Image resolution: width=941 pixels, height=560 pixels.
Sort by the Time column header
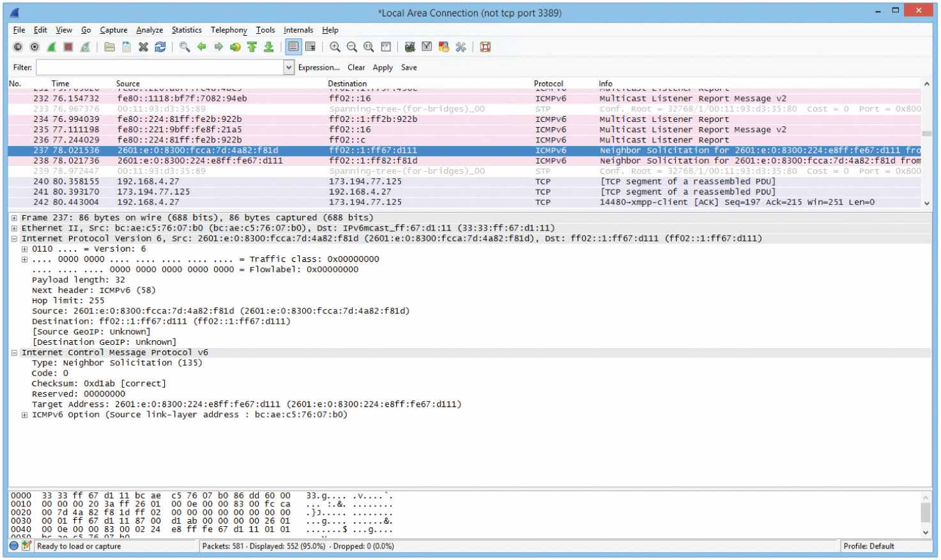tap(61, 84)
